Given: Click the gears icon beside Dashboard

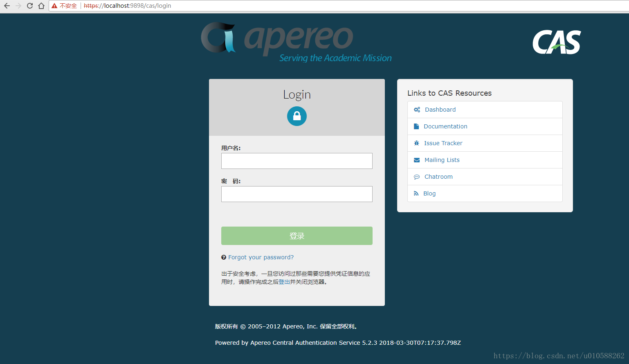Looking at the screenshot, I should click(417, 110).
